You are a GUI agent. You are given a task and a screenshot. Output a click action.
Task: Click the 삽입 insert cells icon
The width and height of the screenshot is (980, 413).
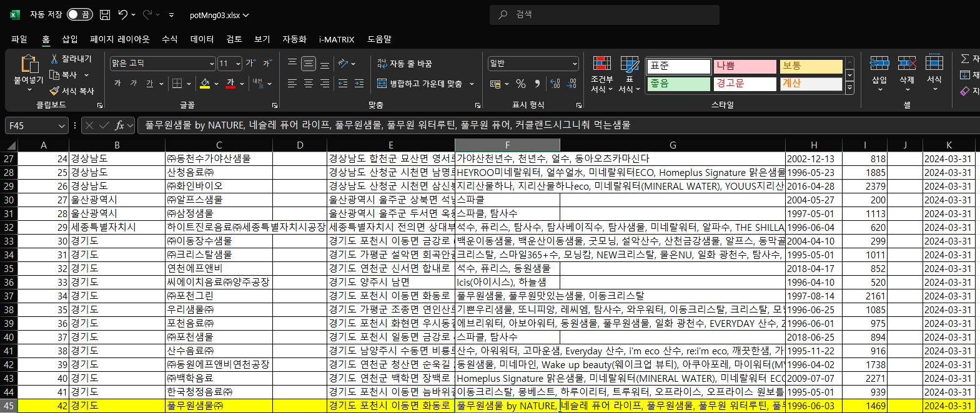(x=879, y=63)
